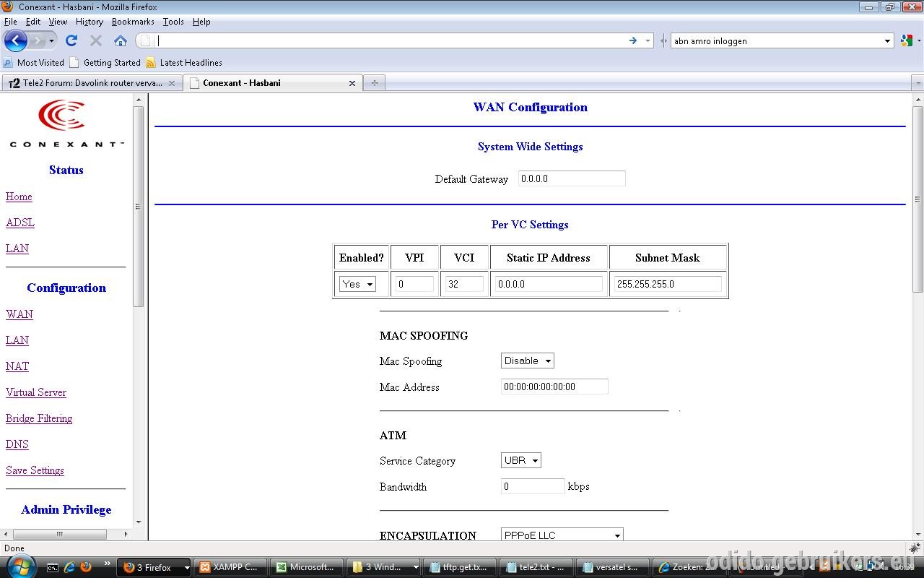This screenshot has width=924, height=578.
Task: Go back with the Firefox back arrow
Action: [x=15, y=40]
